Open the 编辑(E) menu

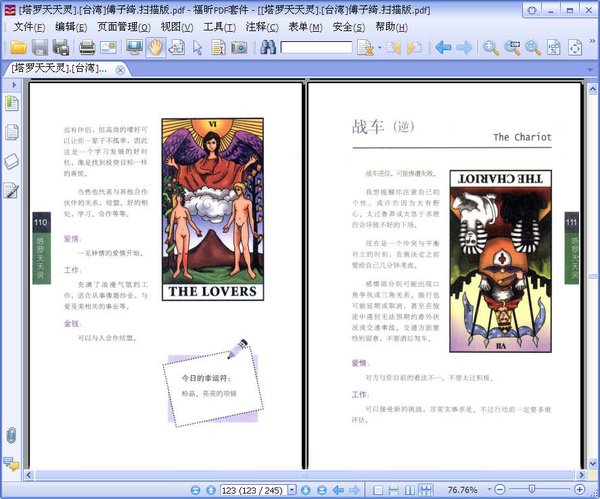click(71, 27)
